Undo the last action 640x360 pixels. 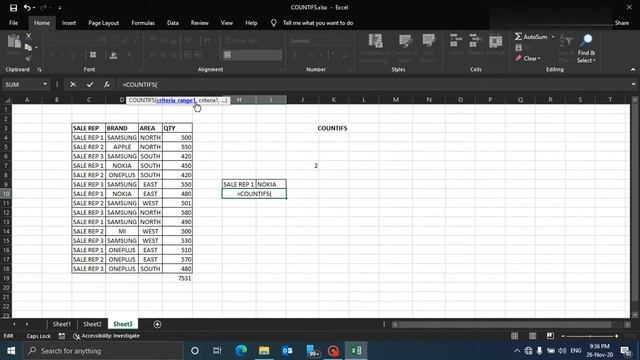click(27, 8)
